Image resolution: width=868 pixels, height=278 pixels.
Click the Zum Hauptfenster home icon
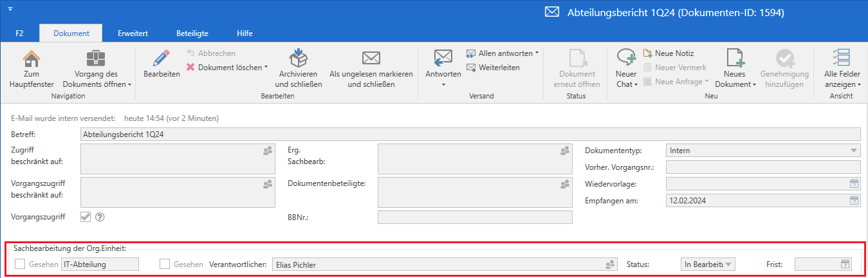[31, 60]
